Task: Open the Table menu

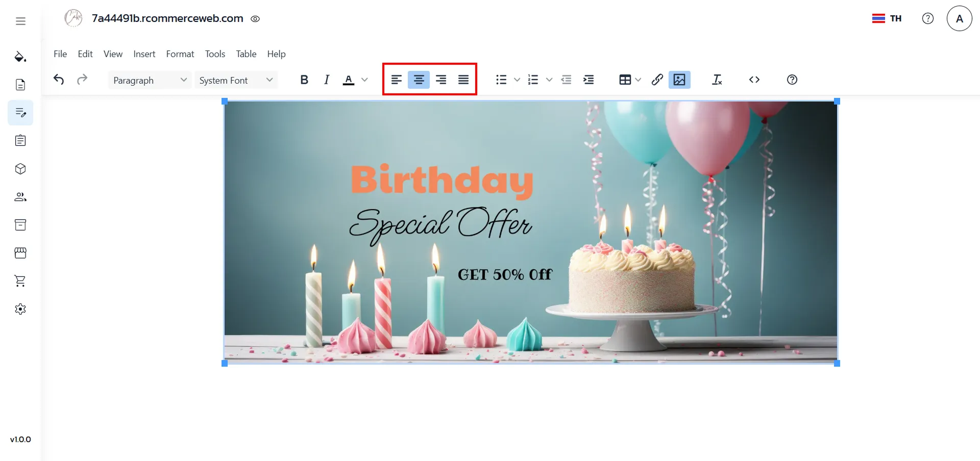Action: click(246, 54)
